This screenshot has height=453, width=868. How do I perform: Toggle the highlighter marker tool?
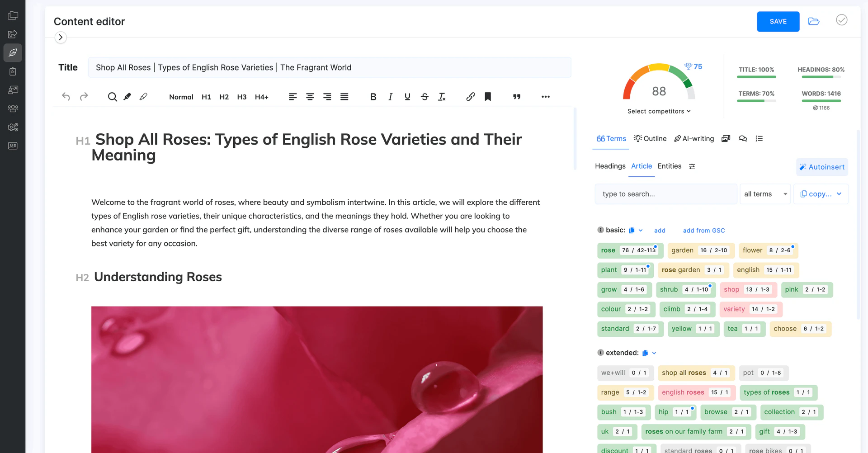pos(127,97)
